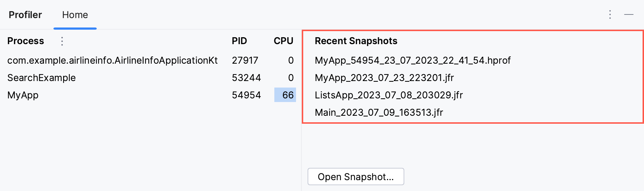644x191 pixels.
Task: Open Main_2023_07_09_163513.jfr snapshot
Action: (x=379, y=113)
